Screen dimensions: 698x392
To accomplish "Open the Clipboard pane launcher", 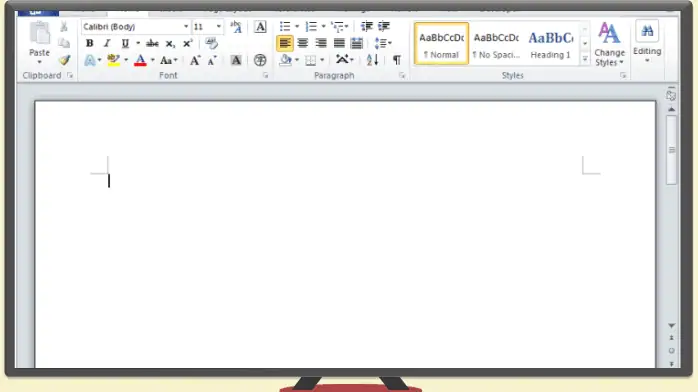I will (70, 76).
